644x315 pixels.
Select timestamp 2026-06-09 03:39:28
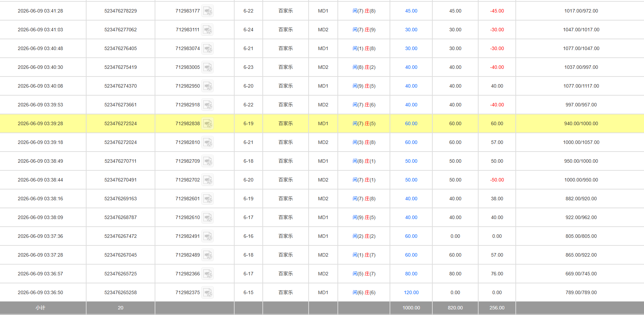coord(40,123)
